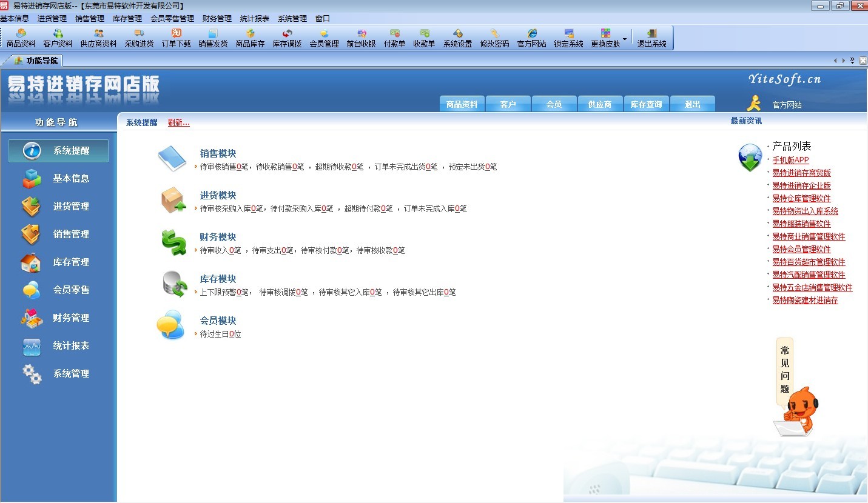Close the 功能导航 tab panel

pyautogui.click(x=863, y=61)
